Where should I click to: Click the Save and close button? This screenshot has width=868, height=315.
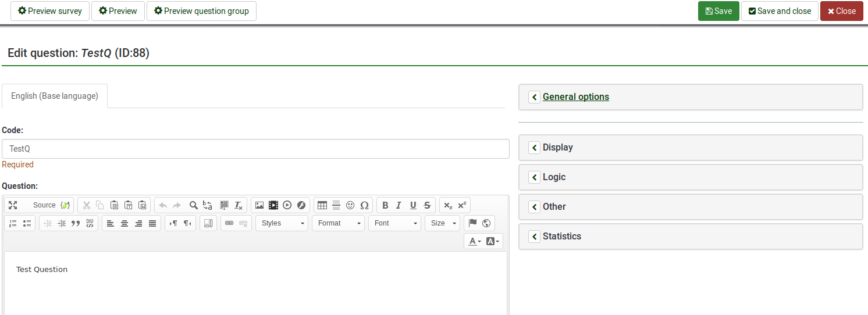(x=779, y=11)
